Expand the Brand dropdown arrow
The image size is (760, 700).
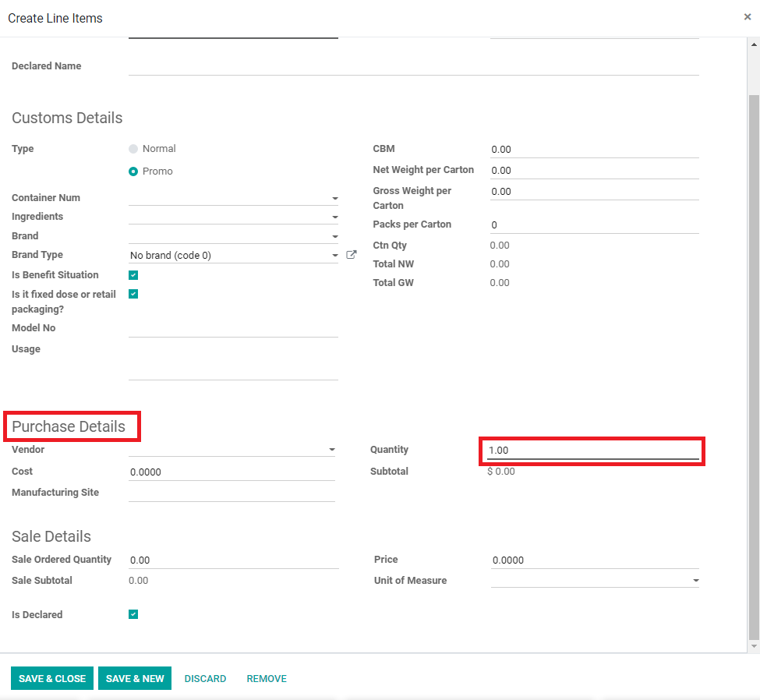coord(335,236)
